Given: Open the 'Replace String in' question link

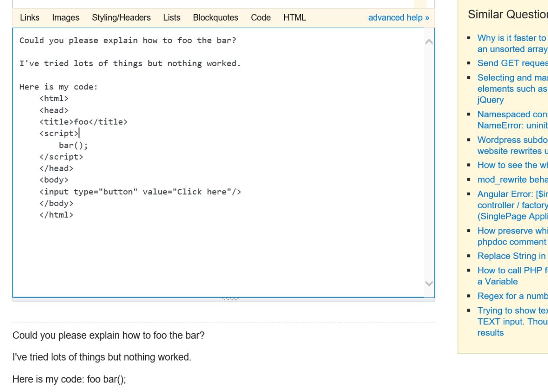Looking at the screenshot, I should point(512,257).
